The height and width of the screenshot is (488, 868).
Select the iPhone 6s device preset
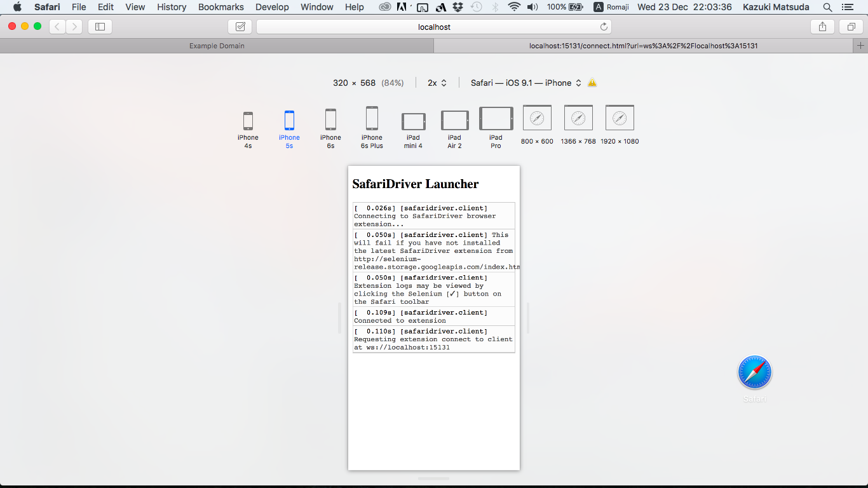[330, 129]
